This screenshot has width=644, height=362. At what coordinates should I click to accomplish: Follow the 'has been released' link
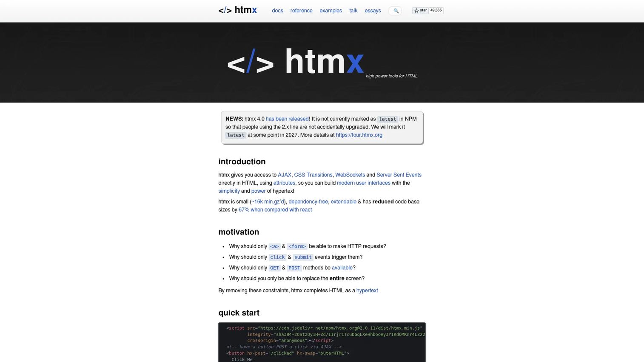point(287,119)
